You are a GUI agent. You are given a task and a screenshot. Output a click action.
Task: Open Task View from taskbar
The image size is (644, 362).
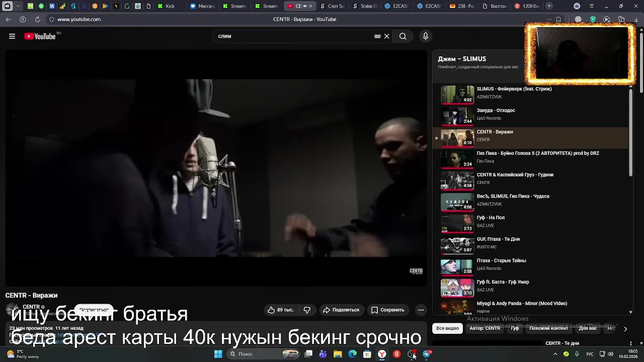[308, 354]
